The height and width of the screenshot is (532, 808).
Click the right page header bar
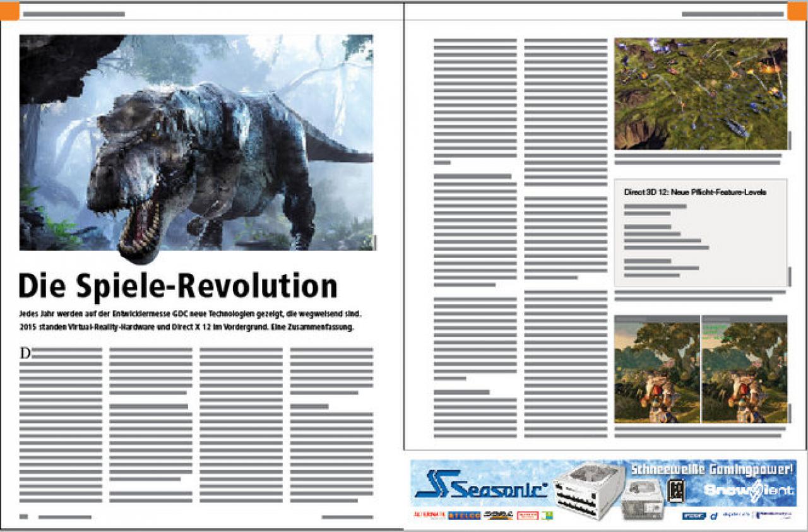click(733, 13)
